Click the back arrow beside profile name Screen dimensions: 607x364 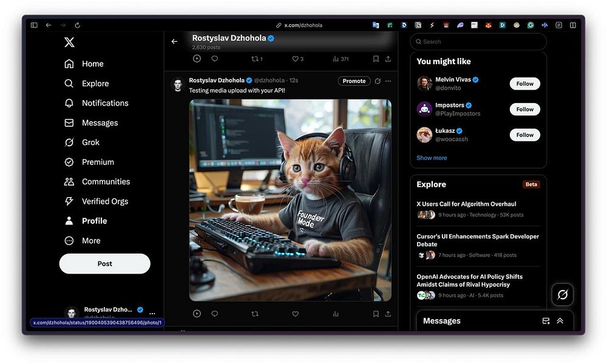pyautogui.click(x=175, y=41)
